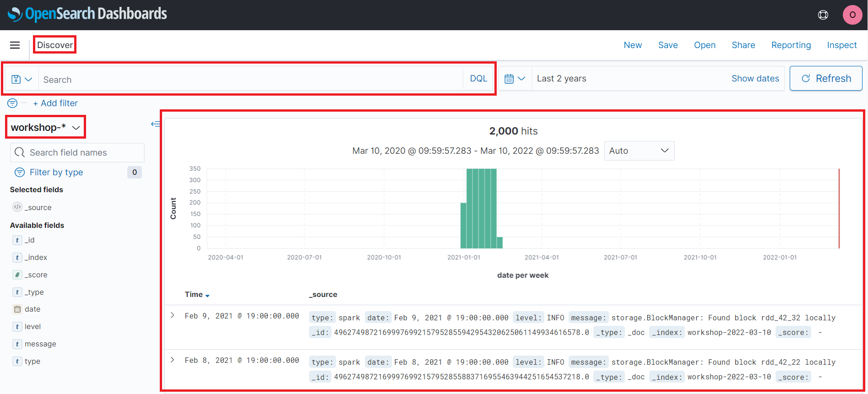Select the message field name
The image size is (868, 394).
(x=40, y=344)
